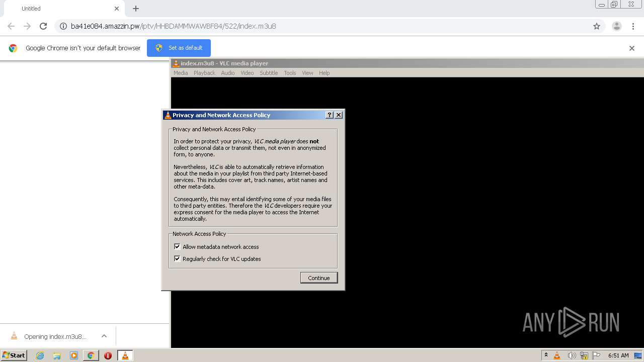
Task: Click the VLC cone icon in dialog title
Action: [x=168, y=115]
